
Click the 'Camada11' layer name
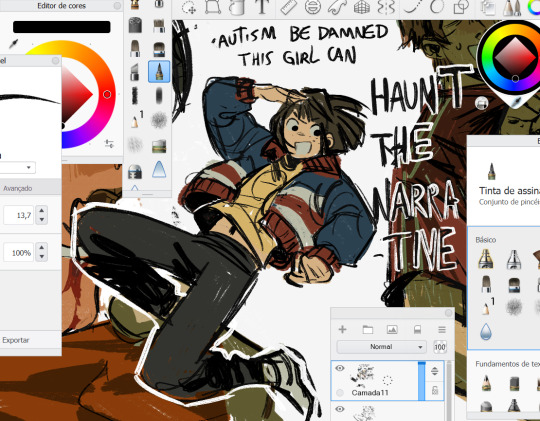pyautogui.click(x=370, y=393)
